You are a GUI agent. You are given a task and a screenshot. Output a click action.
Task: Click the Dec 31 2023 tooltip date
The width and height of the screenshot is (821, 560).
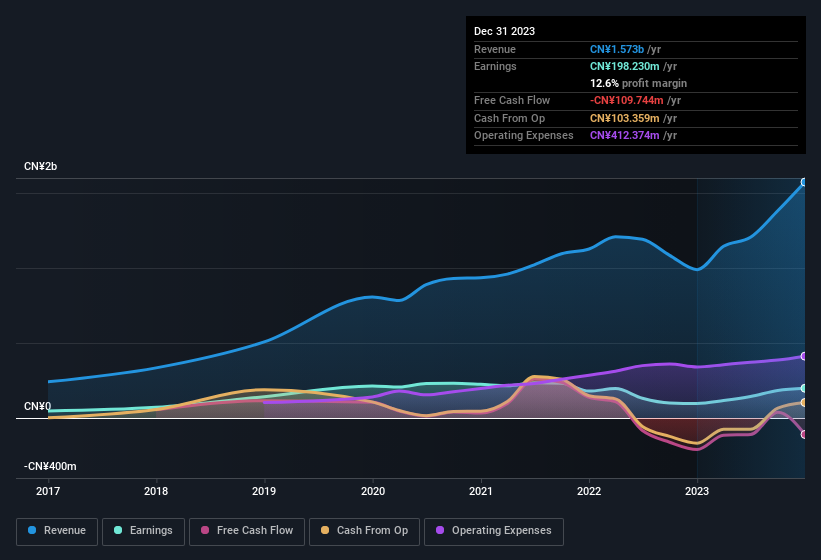[x=504, y=31]
